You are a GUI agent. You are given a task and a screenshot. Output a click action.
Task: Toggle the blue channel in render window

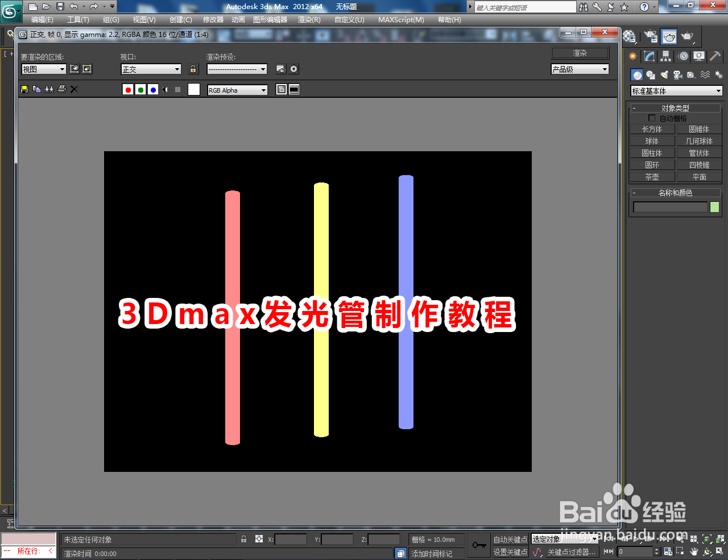(152, 89)
